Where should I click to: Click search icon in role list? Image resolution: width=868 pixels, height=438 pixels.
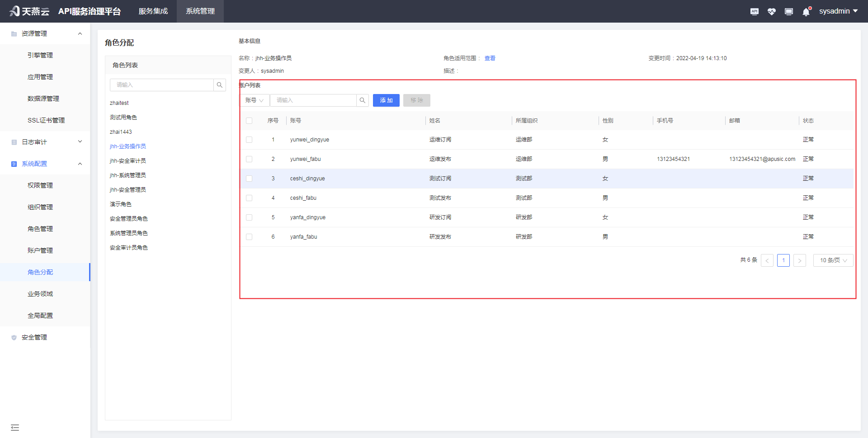pyautogui.click(x=220, y=85)
